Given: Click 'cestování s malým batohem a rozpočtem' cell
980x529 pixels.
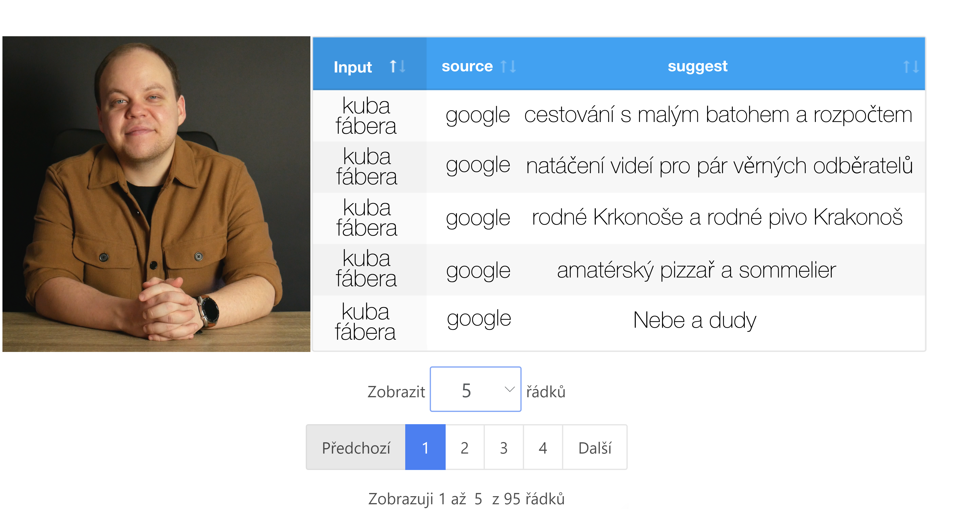Looking at the screenshot, I should pyautogui.click(x=718, y=115).
